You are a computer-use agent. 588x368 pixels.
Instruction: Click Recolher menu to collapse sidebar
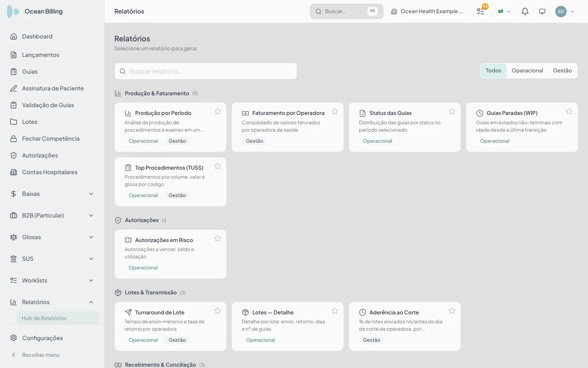tap(52, 355)
